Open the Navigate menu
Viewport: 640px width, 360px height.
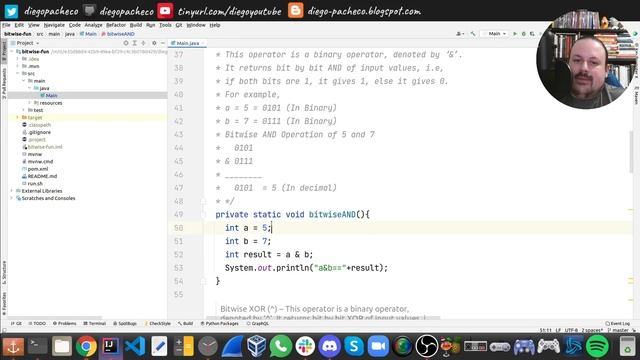pos(54,25)
